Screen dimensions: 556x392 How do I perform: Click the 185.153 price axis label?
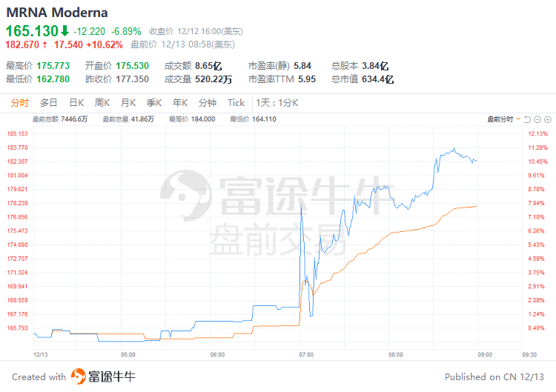pyautogui.click(x=17, y=133)
